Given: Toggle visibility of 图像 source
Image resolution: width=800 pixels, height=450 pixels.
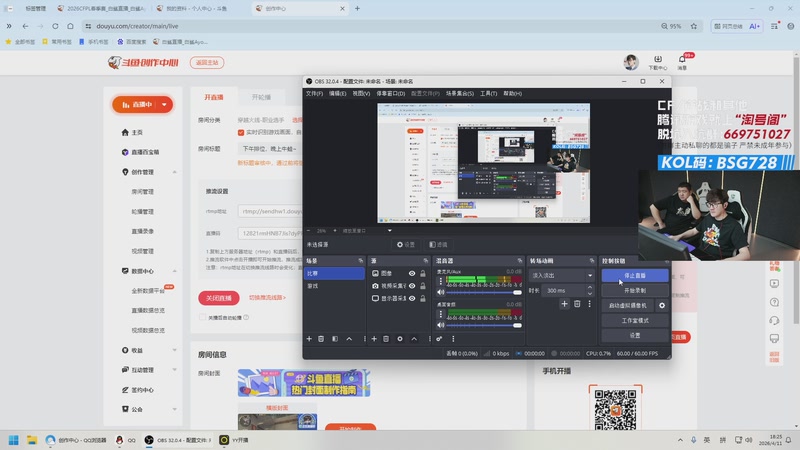Looking at the screenshot, I should (x=412, y=273).
